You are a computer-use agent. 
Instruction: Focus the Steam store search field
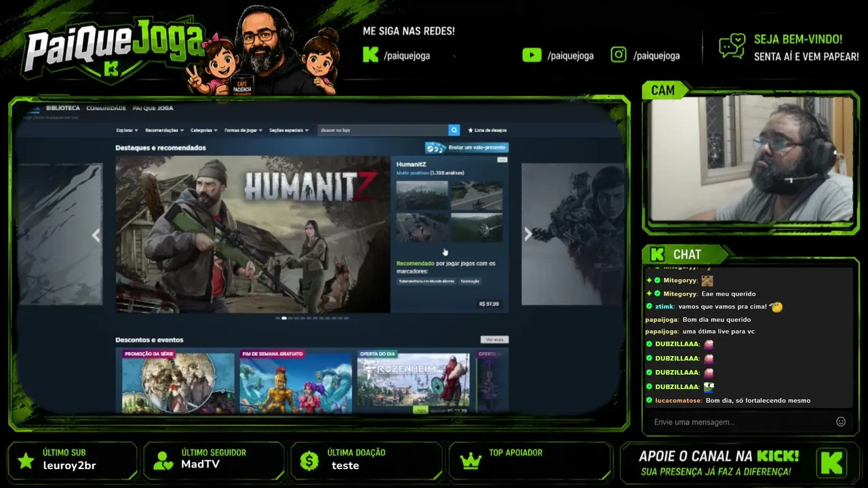pyautogui.click(x=383, y=130)
